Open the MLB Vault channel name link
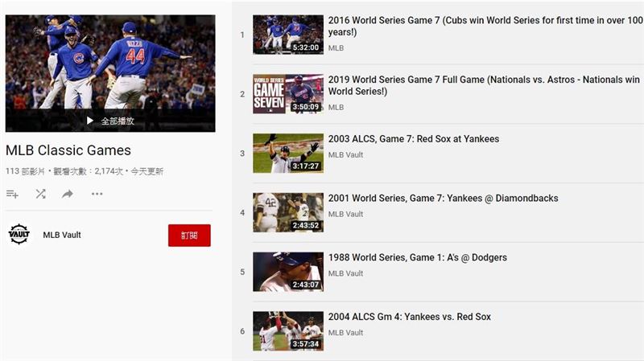This screenshot has height=361, width=644. click(62, 235)
